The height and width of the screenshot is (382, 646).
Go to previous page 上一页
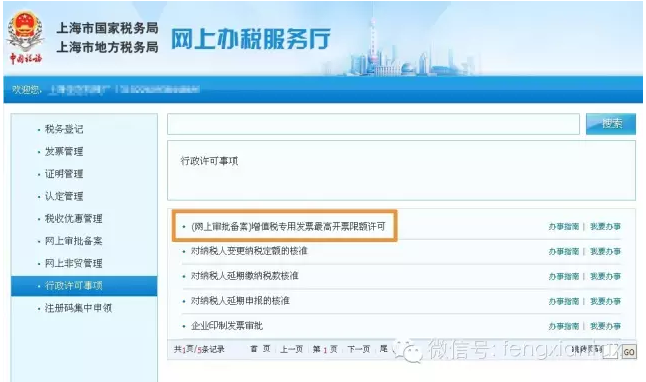click(x=291, y=349)
